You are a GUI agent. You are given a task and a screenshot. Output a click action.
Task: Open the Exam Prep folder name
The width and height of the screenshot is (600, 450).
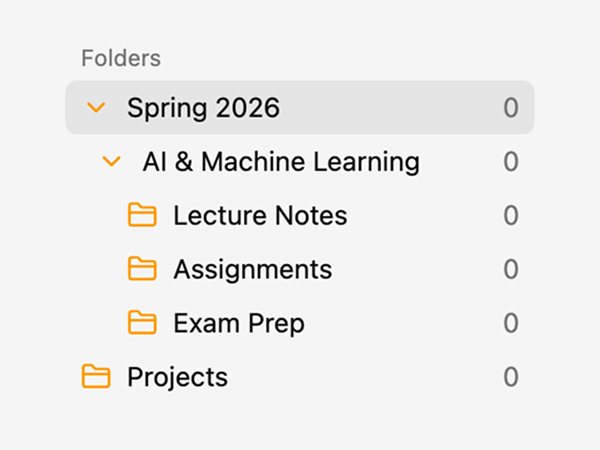[x=238, y=323]
